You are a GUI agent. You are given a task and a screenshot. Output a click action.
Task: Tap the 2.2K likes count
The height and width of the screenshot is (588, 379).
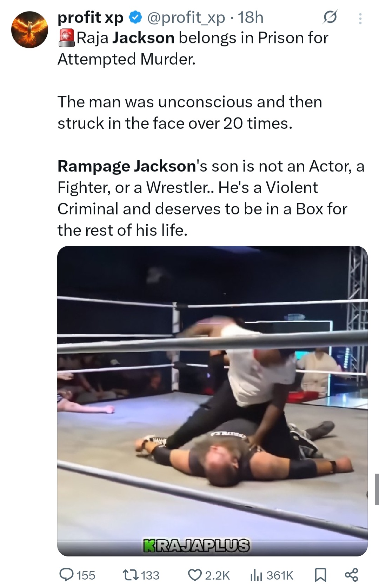click(x=217, y=575)
